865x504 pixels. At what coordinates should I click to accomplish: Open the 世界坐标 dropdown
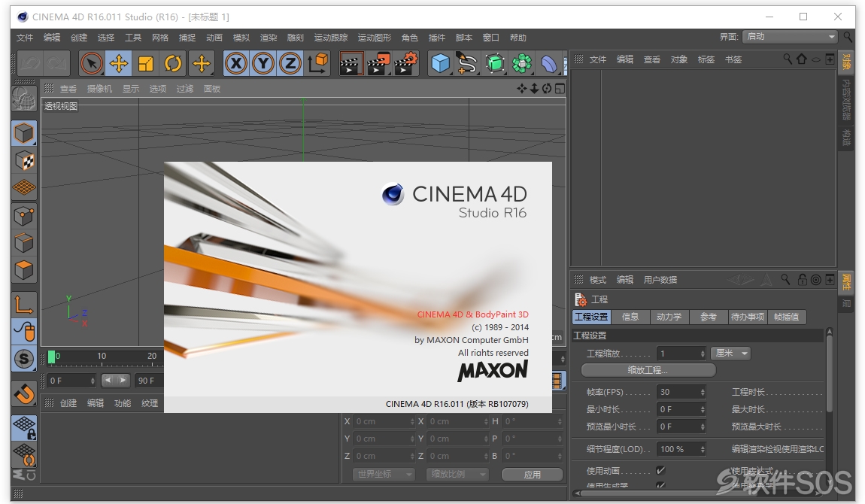point(384,474)
